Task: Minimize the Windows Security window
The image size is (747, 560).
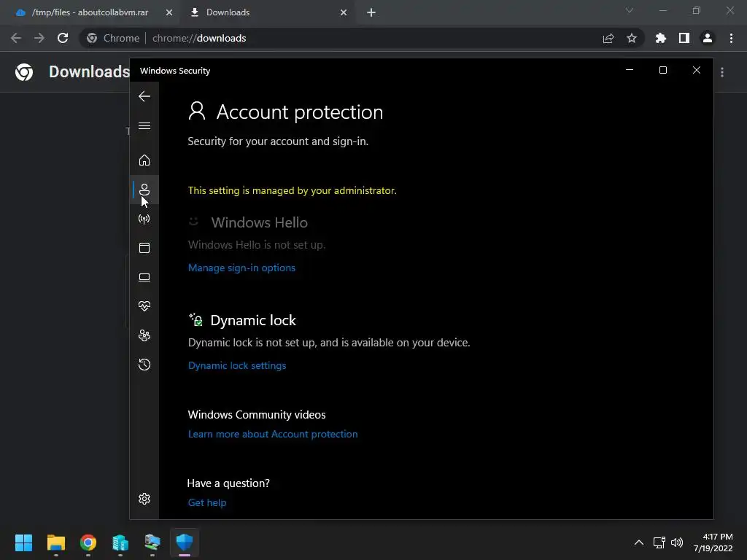Action: pyautogui.click(x=630, y=70)
